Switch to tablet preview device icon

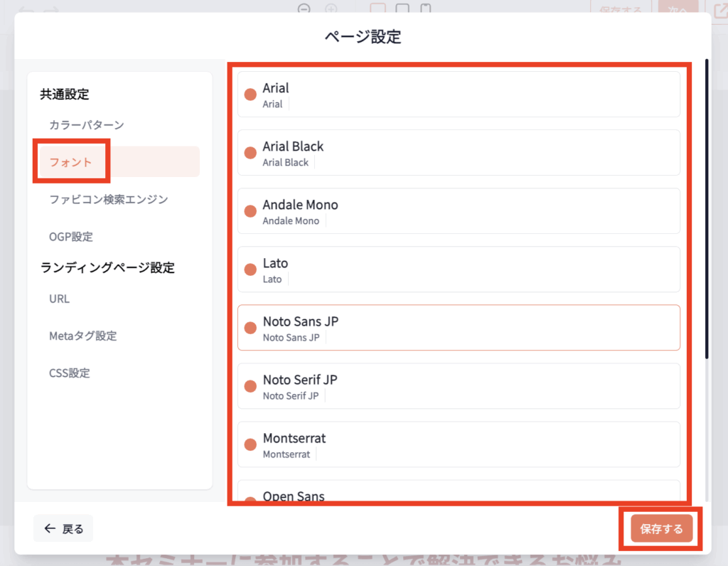[x=402, y=9]
